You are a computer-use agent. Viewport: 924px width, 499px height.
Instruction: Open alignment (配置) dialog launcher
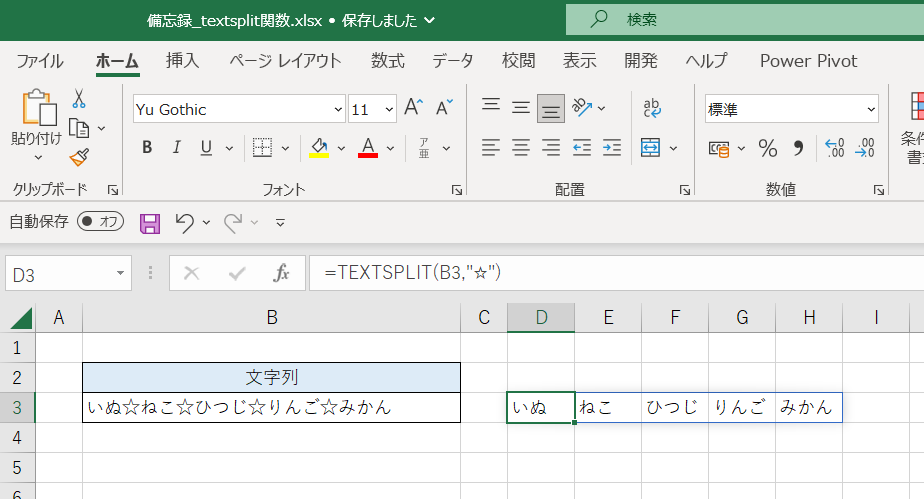point(684,190)
